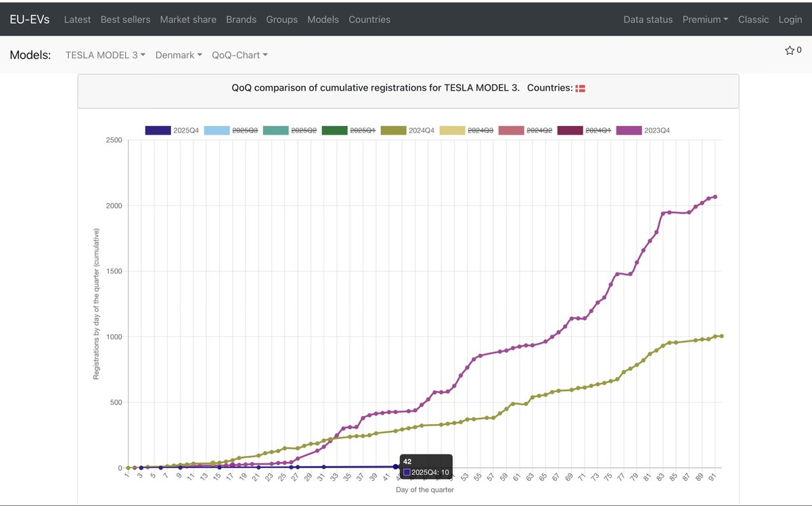The width and height of the screenshot is (812, 506).
Task: Click the EU-EVs logo
Action: point(29,19)
